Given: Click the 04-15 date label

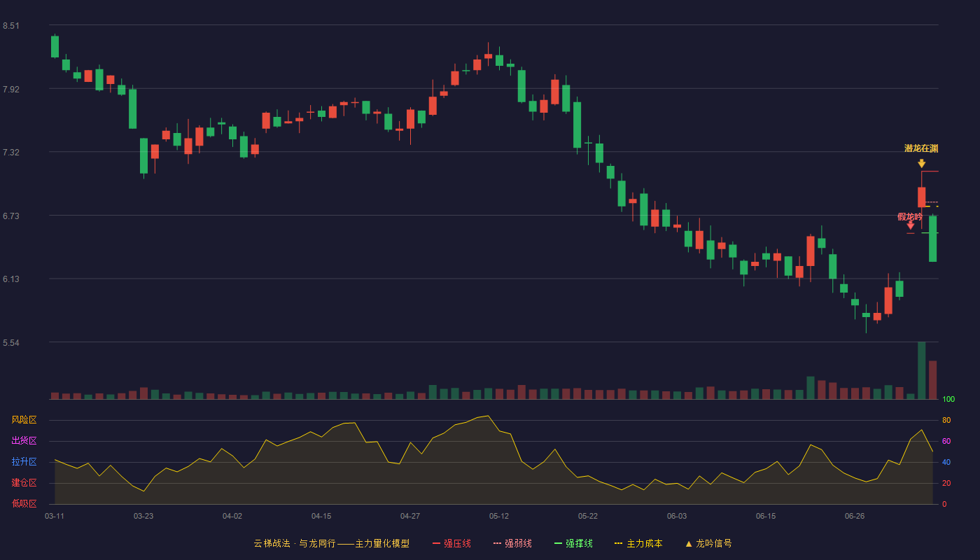Looking at the screenshot, I should coord(321,516).
